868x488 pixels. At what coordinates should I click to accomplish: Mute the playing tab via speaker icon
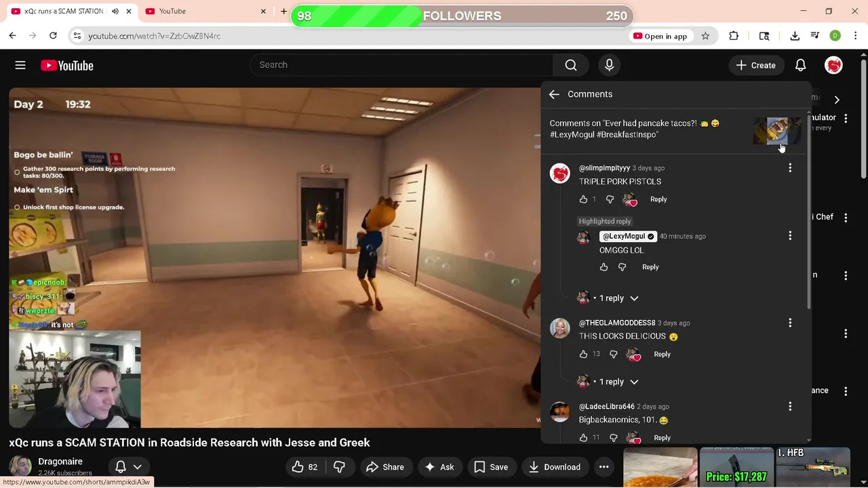click(115, 12)
